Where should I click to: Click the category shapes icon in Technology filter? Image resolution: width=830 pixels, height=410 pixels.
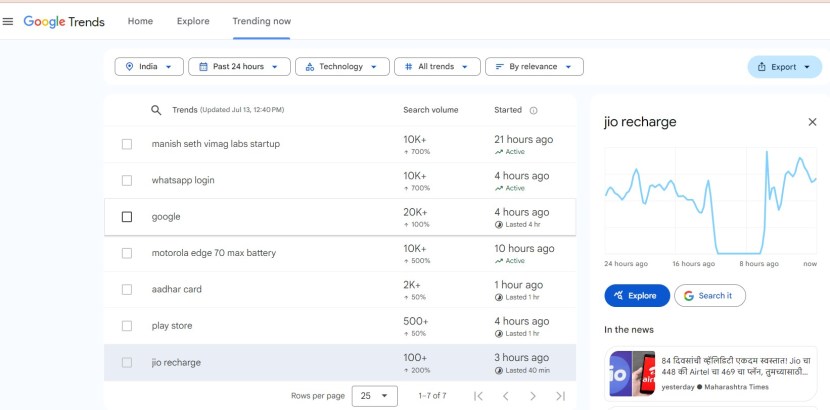tap(310, 67)
